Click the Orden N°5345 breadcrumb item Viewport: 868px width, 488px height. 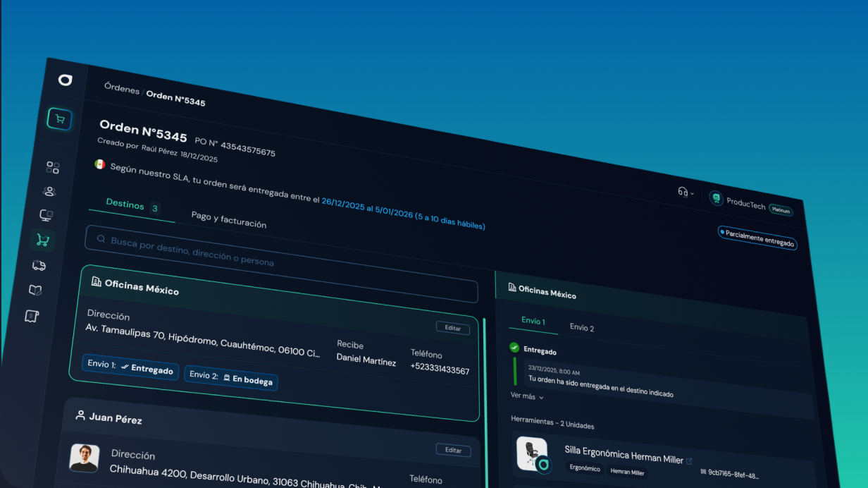[175, 99]
